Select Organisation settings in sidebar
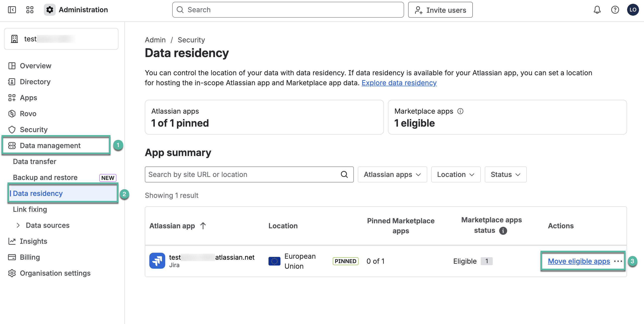This screenshot has height=324, width=644. (x=49, y=273)
